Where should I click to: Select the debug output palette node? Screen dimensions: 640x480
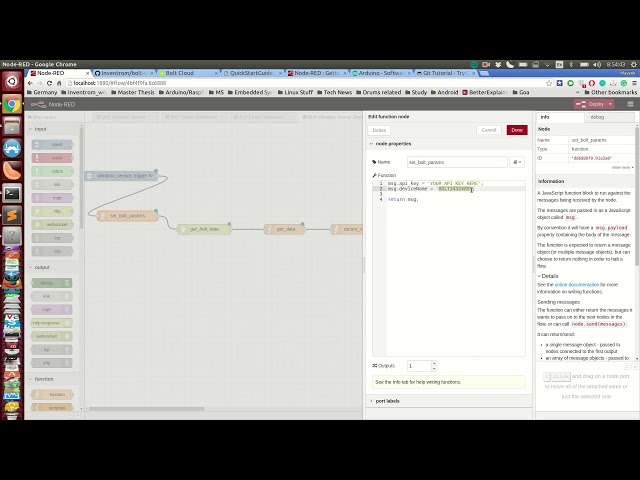[52, 283]
